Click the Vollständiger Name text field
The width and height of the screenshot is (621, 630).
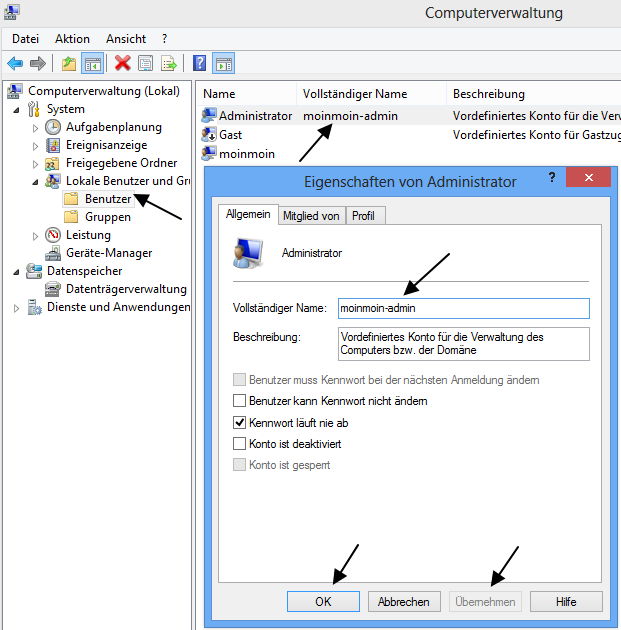(464, 308)
